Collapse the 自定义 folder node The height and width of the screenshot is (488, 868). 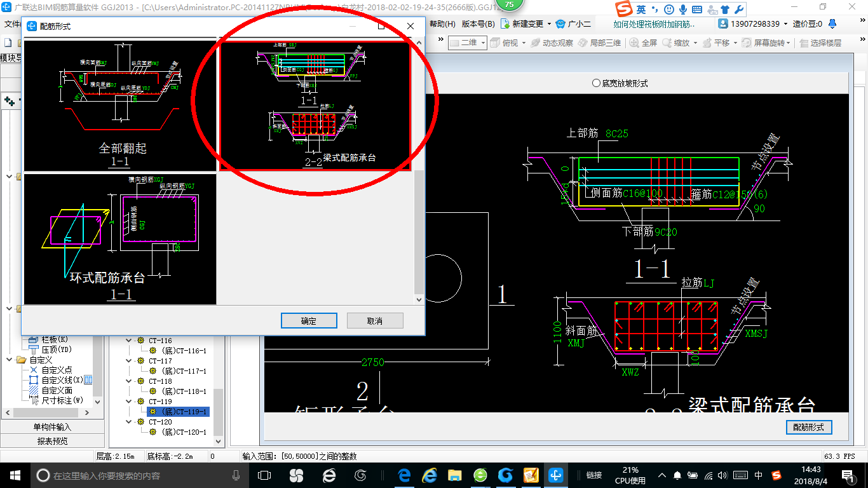pos(10,360)
